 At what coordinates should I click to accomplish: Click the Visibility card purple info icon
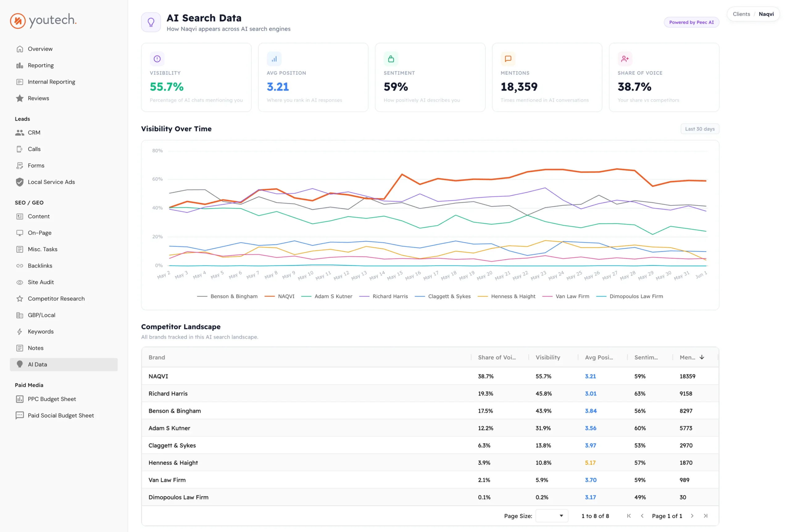coord(157,59)
